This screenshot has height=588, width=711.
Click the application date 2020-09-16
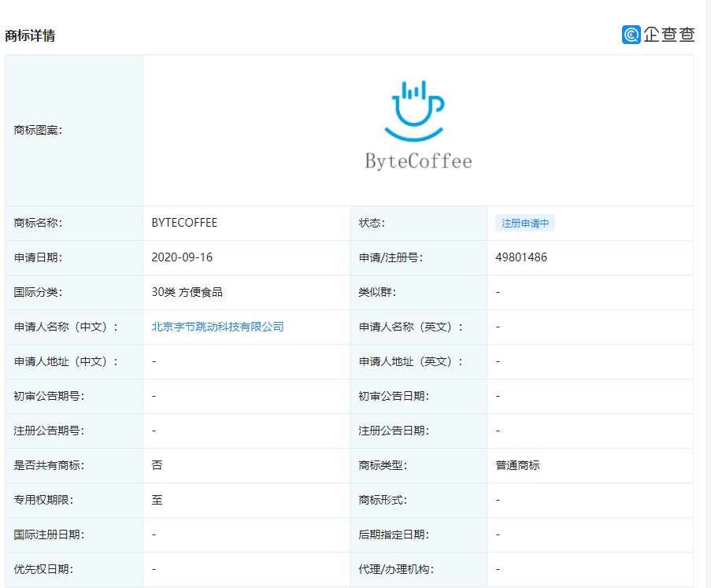(x=182, y=257)
